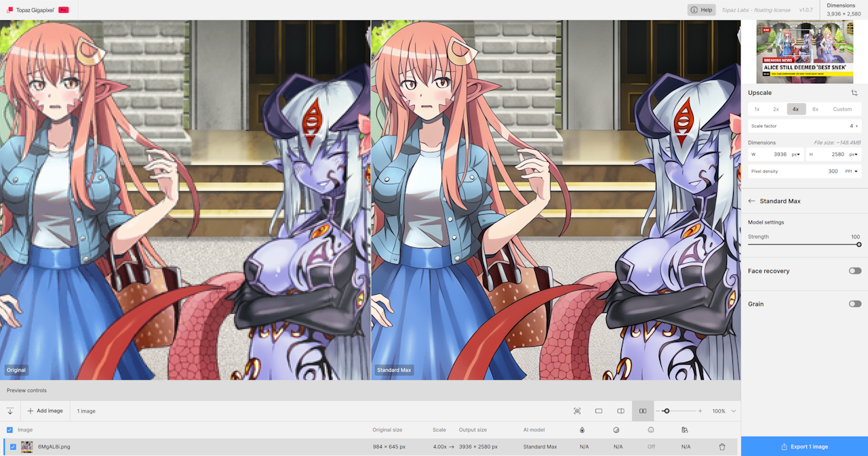Image resolution: width=868 pixels, height=456 pixels.
Task: Switch to single view layout icon
Action: pyautogui.click(x=599, y=411)
